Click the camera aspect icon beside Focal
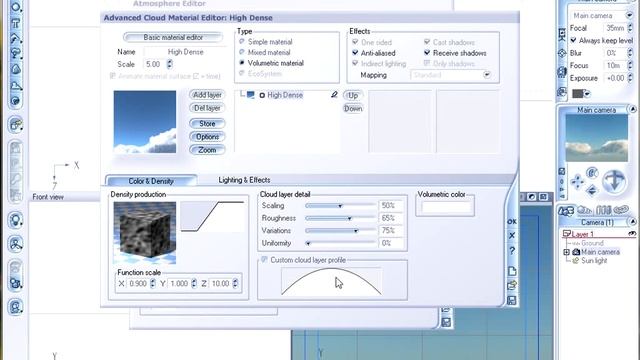 562,34
